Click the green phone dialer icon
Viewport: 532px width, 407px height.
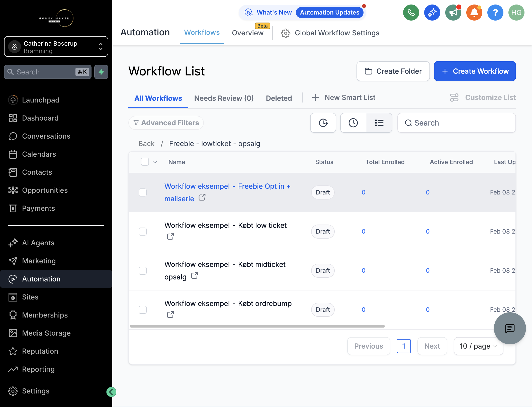pos(411,13)
